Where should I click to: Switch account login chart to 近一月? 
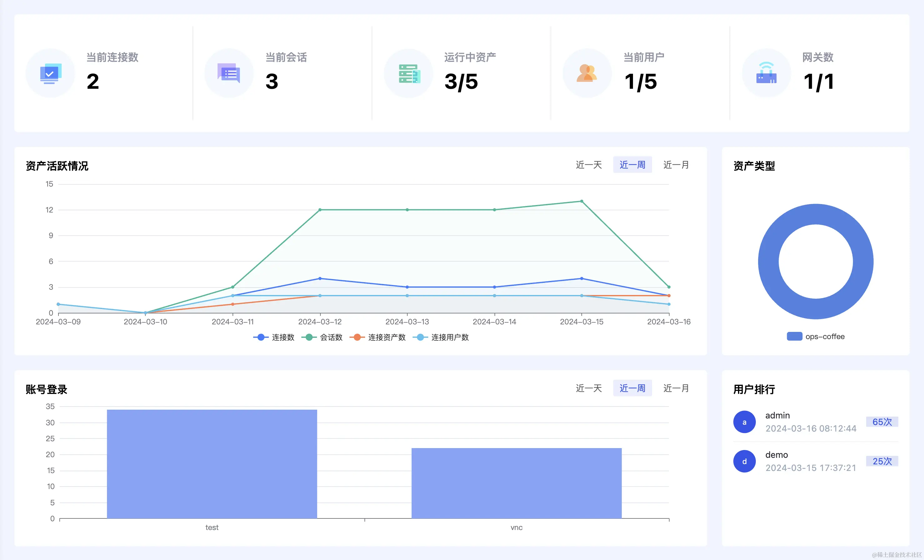[676, 388]
